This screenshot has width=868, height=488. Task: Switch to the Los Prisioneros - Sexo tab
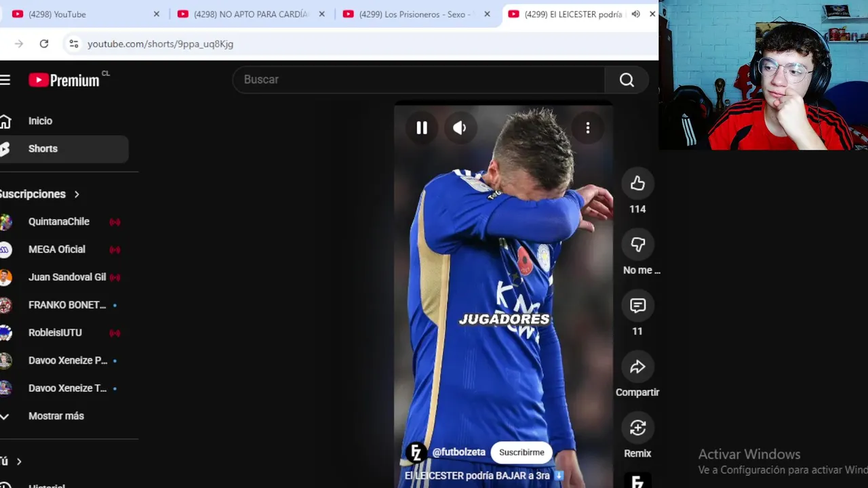416,14
